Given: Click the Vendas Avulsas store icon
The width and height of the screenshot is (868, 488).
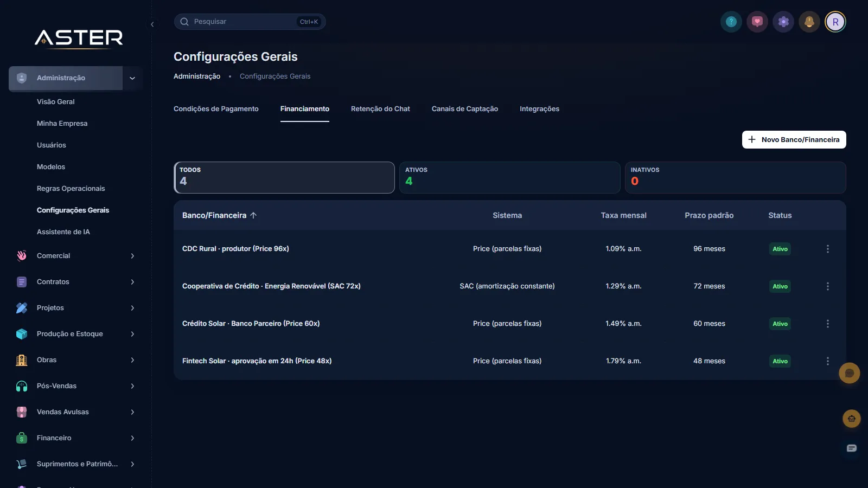Looking at the screenshot, I should pyautogui.click(x=22, y=412).
